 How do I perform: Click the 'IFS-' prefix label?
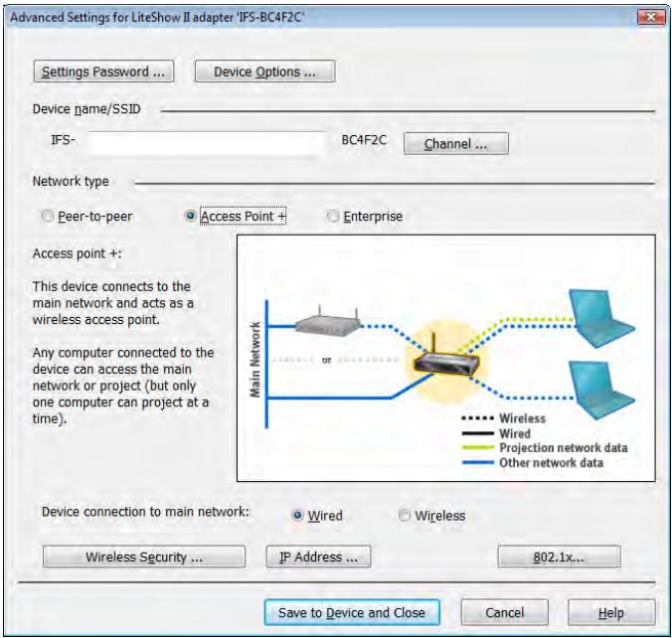click(63, 140)
